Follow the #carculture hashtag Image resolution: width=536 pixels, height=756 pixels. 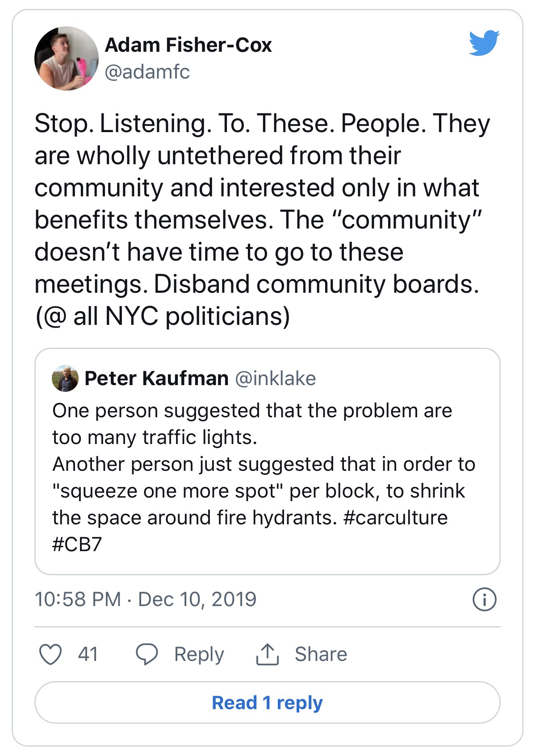click(395, 518)
